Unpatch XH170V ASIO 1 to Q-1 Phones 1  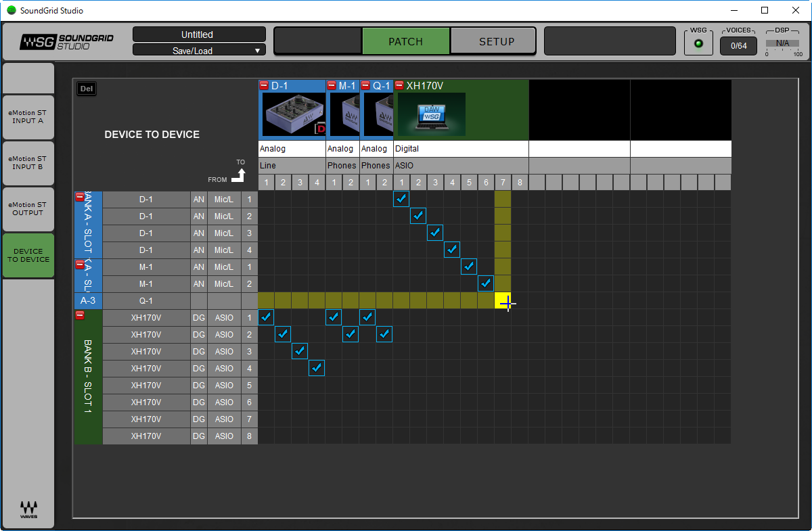[367, 317]
